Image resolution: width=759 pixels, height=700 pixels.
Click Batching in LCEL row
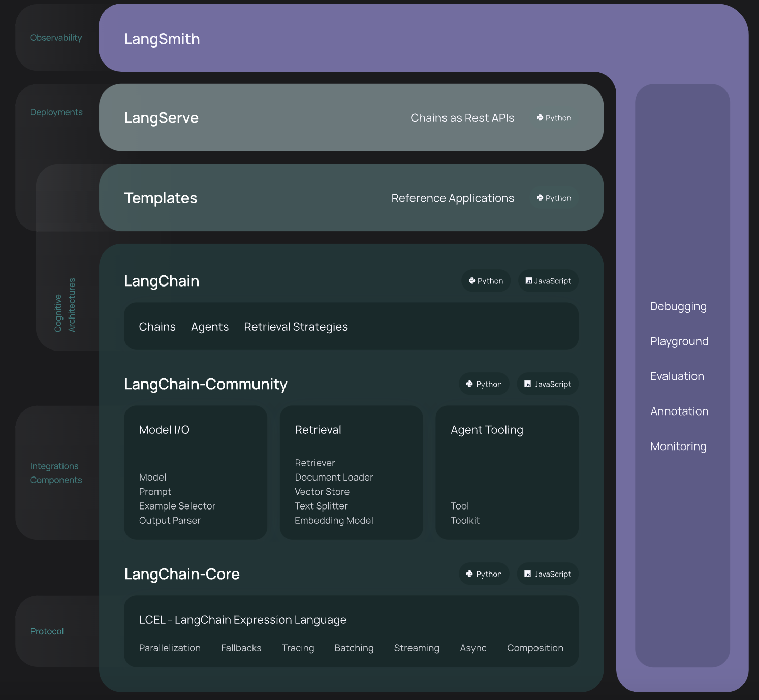pyautogui.click(x=354, y=648)
